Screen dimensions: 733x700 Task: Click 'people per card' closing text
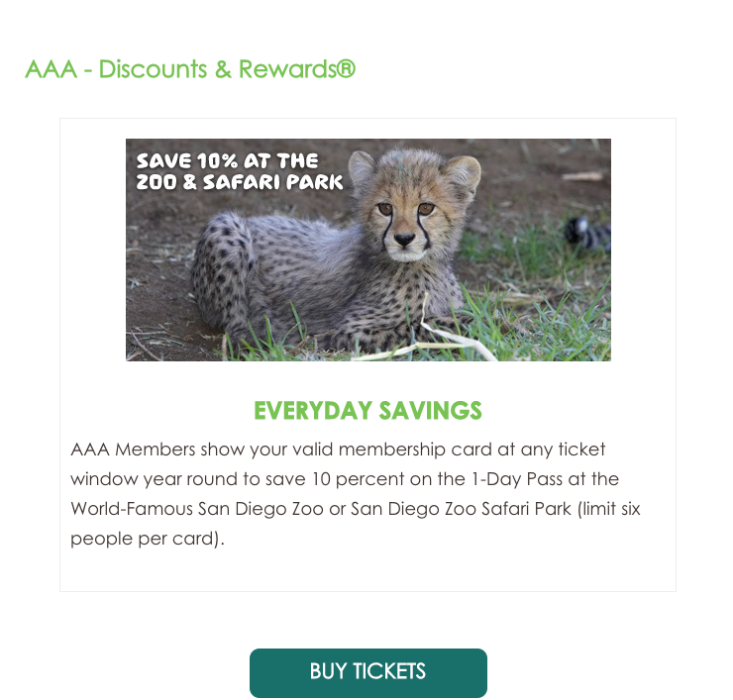coord(148,539)
